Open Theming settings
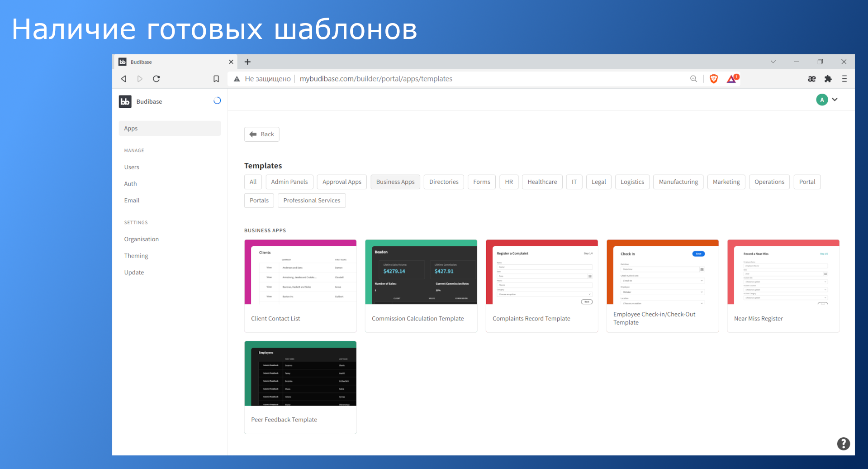This screenshot has width=868, height=469. click(x=136, y=256)
